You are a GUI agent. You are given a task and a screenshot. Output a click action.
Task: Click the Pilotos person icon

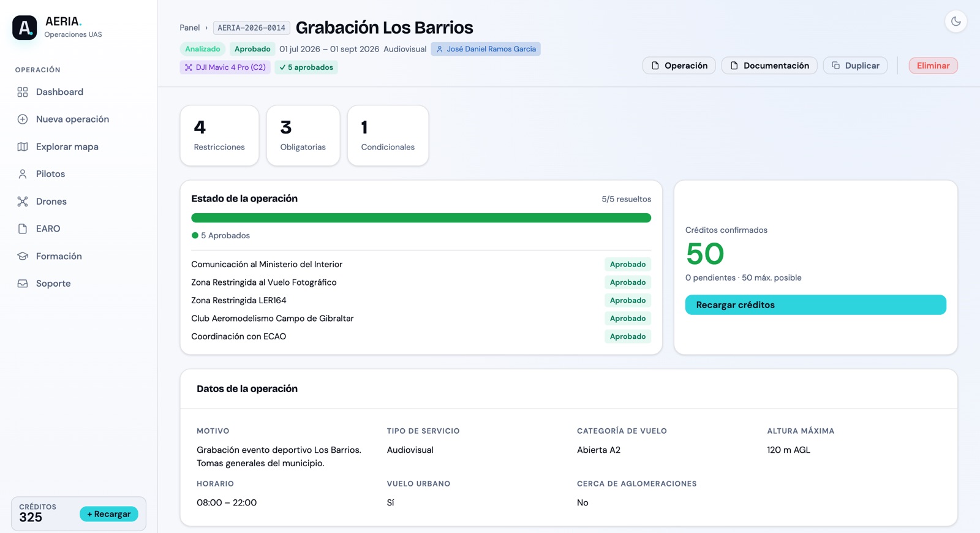(x=23, y=174)
